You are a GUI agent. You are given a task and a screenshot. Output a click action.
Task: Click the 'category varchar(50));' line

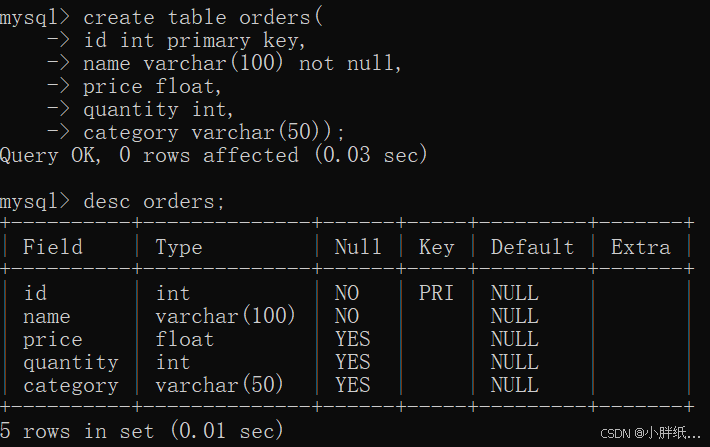click(214, 132)
